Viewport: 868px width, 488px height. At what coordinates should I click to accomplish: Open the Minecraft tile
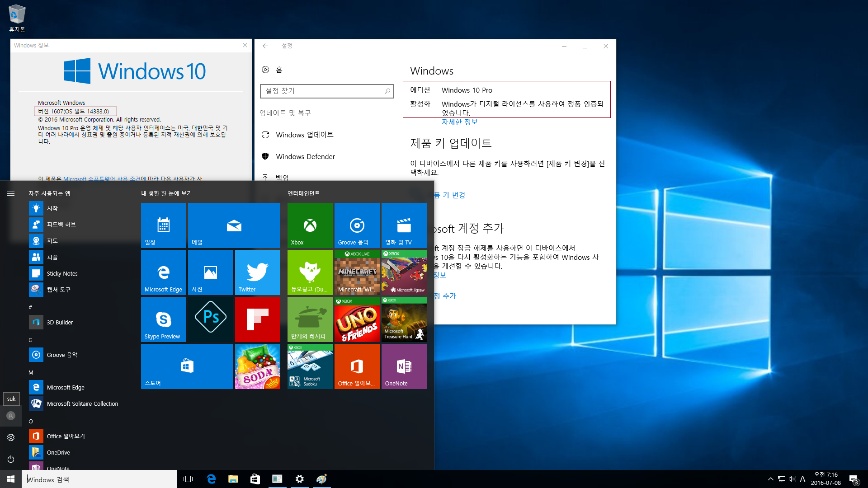[x=357, y=272]
